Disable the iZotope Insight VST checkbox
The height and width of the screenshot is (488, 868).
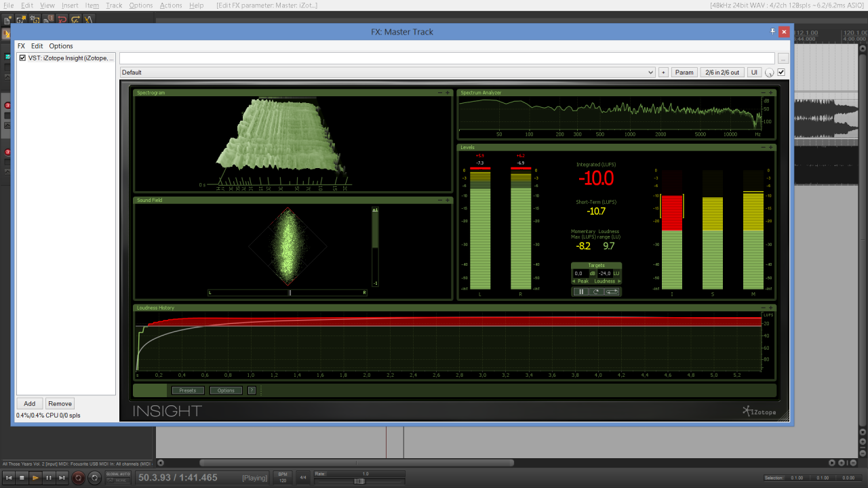(22, 58)
